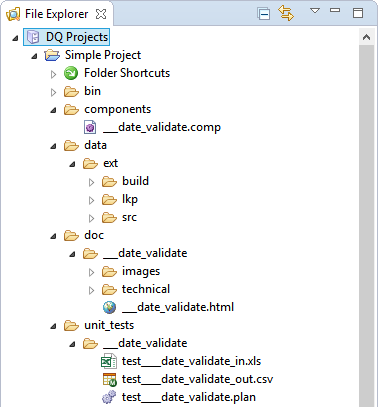Screen dimensions: 378x407
Task: Expand the images folder
Action: point(91,272)
